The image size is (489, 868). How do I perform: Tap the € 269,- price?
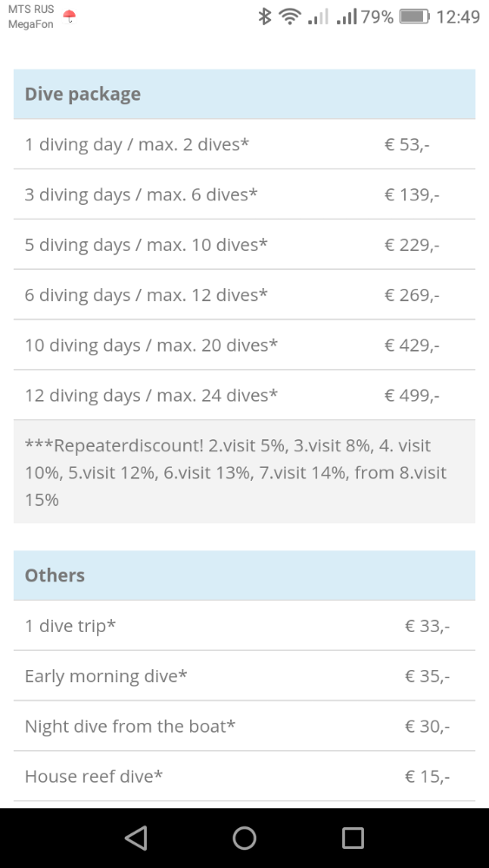[412, 295]
